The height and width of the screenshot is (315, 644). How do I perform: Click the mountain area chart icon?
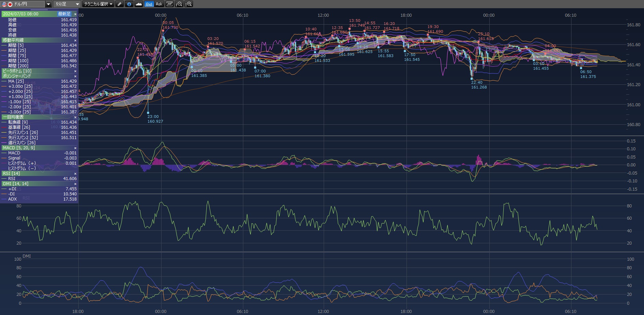tap(139, 4)
